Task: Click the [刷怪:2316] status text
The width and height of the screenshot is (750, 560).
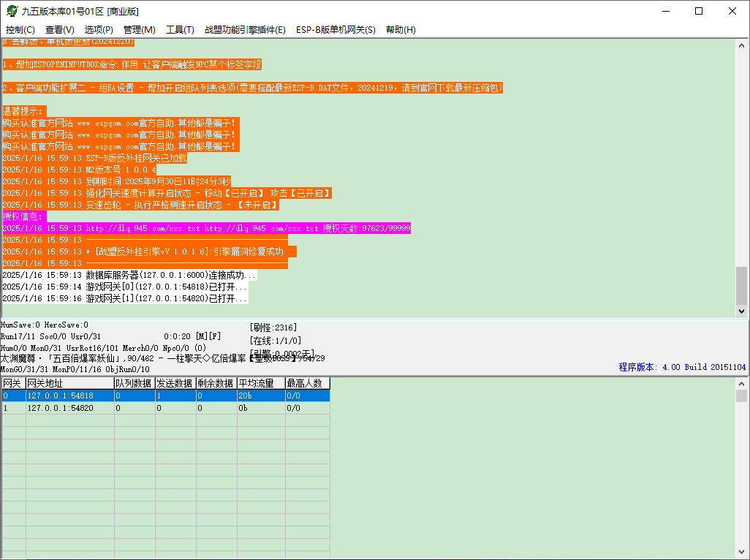Action: 273,328
